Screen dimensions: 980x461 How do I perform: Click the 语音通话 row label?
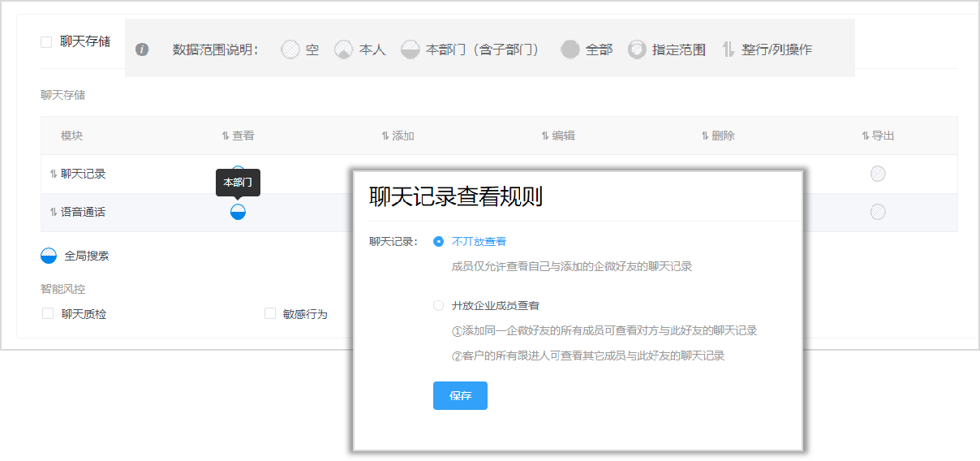coord(83,212)
